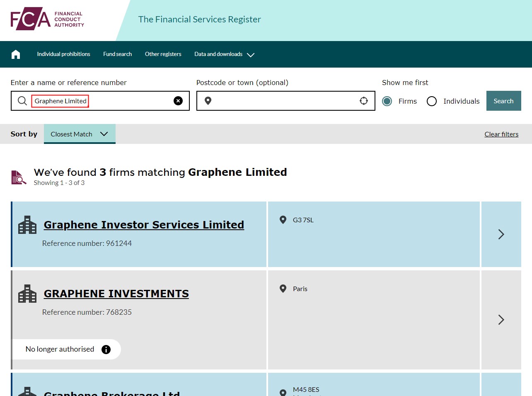Clear the name search field with X icon
Image resolution: width=532 pixels, height=396 pixels.
(178, 101)
